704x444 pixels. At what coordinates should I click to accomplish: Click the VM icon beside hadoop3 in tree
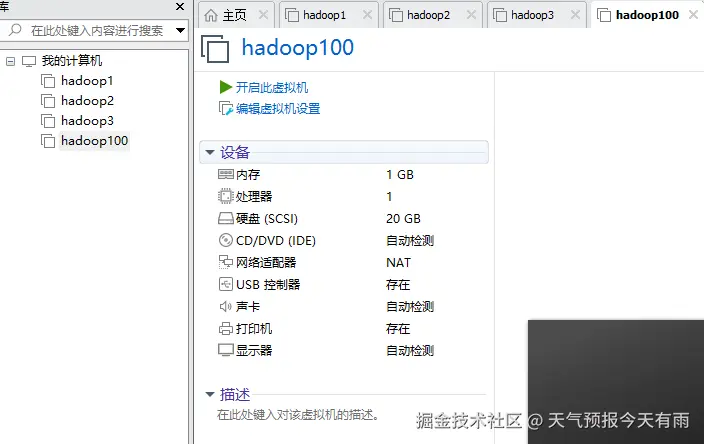[x=48, y=121]
